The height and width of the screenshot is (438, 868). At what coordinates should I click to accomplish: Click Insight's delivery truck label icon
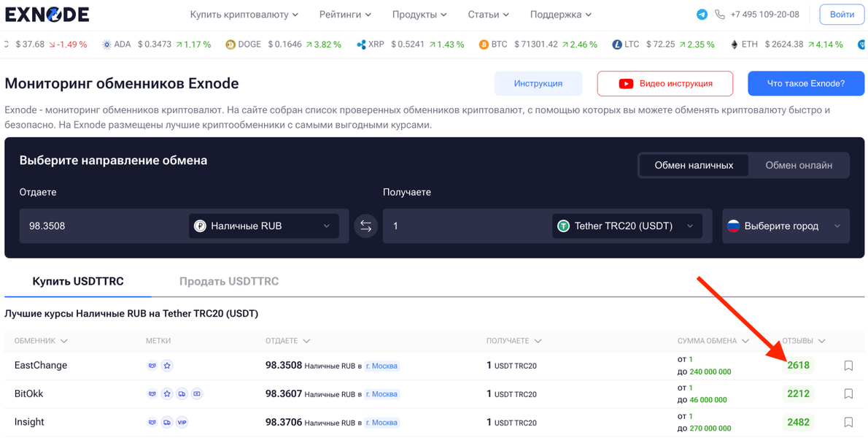point(167,422)
